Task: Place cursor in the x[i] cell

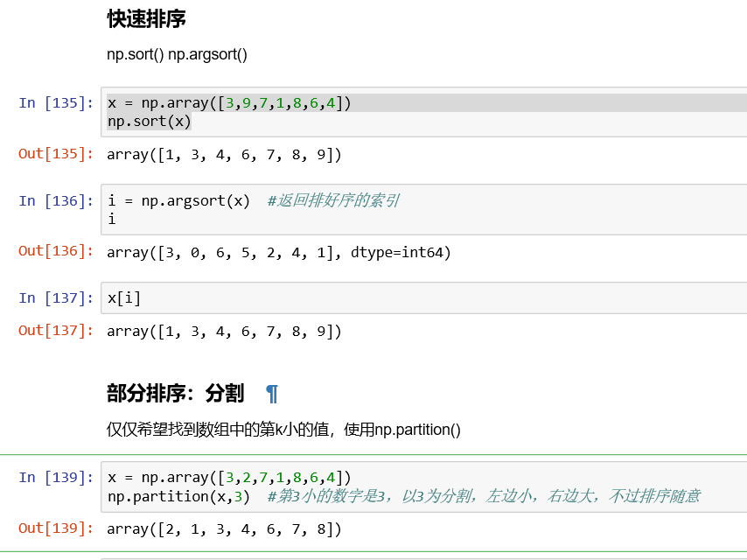Action: 420,298
